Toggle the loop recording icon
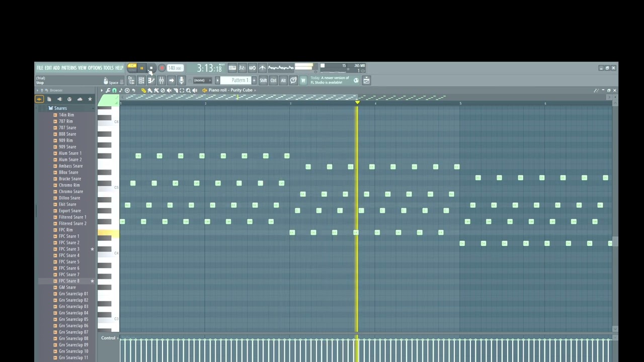The image size is (644, 362). [252, 68]
